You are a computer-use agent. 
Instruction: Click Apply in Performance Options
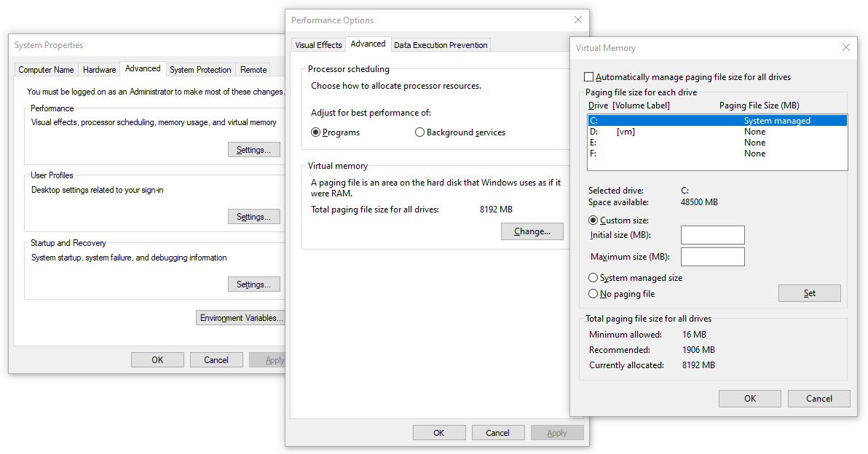coord(557,432)
